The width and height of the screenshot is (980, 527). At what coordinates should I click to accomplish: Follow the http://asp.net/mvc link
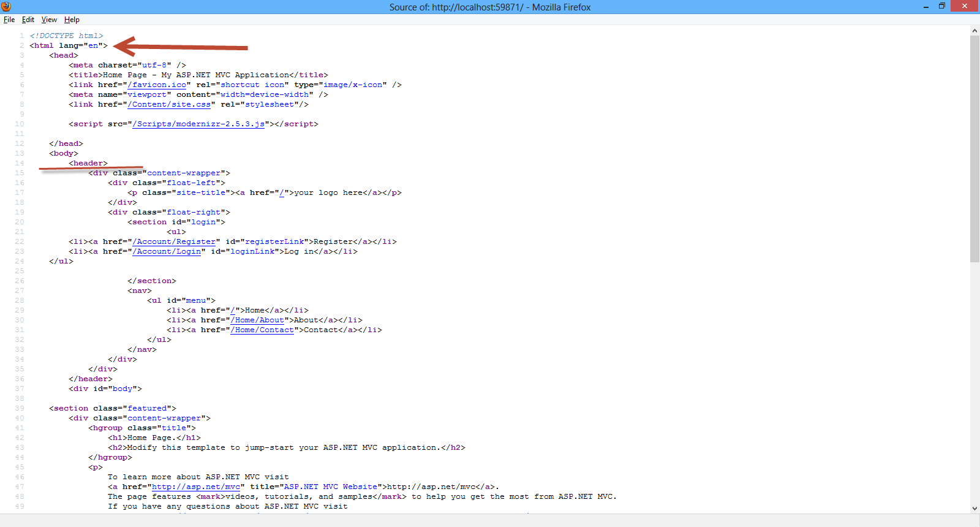(196, 487)
